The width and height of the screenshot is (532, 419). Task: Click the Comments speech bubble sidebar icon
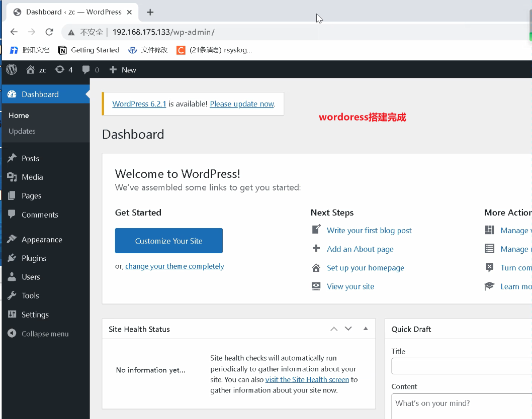pos(12,214)
